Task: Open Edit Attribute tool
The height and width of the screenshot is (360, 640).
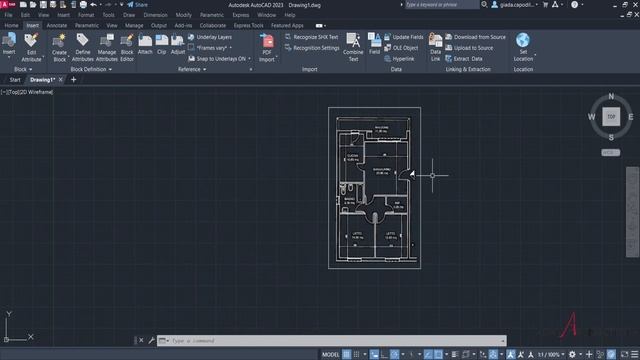Action: click(31, 47)
